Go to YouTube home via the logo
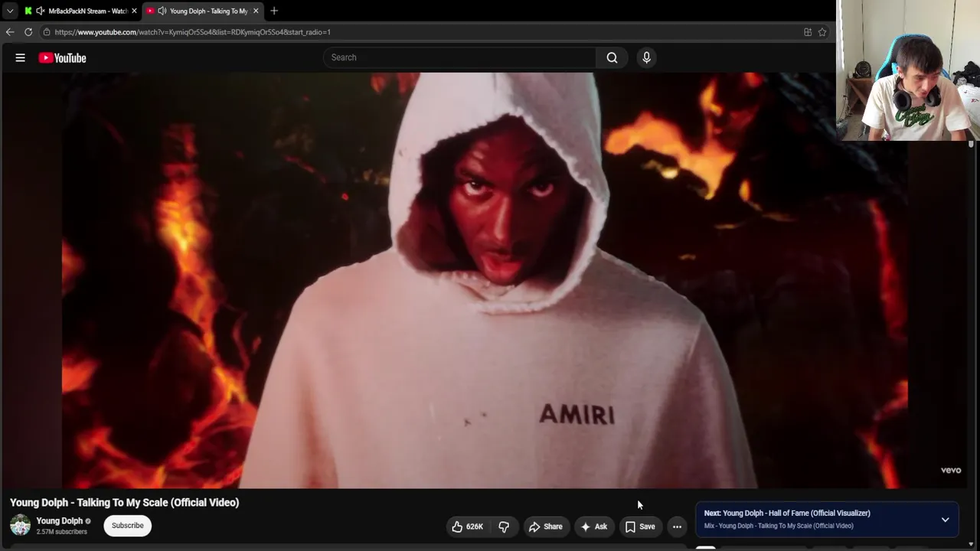This screenshot has height=551, width=980. click(62, 58)
